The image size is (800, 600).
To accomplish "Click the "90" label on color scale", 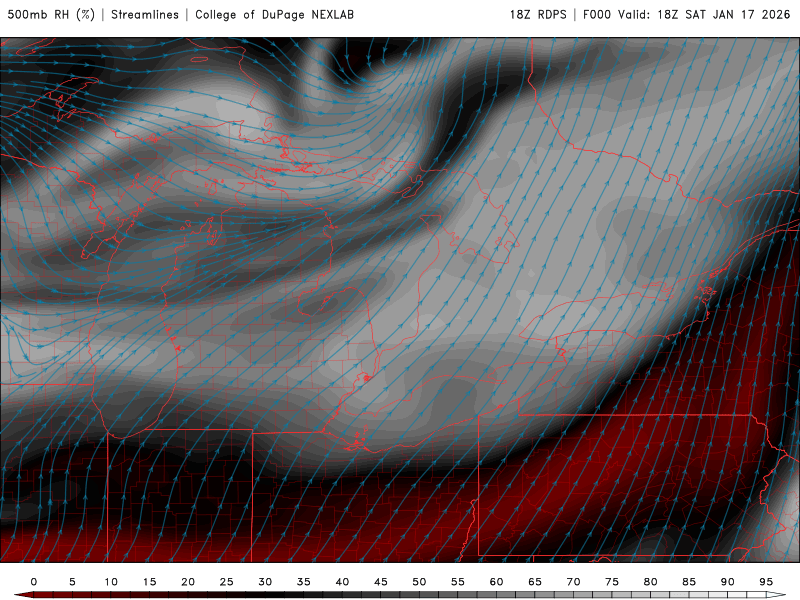I will click(728, 582).
